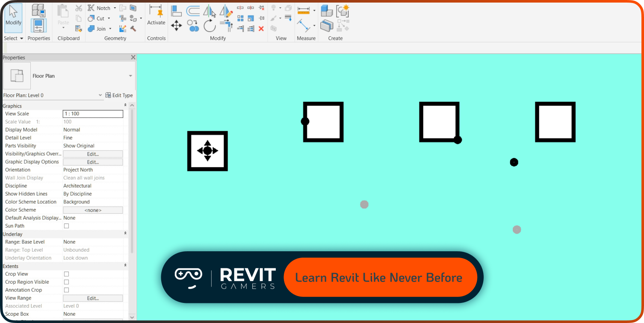
Task: Open the Notch dropdown arrow
Action: click(115, 8)
